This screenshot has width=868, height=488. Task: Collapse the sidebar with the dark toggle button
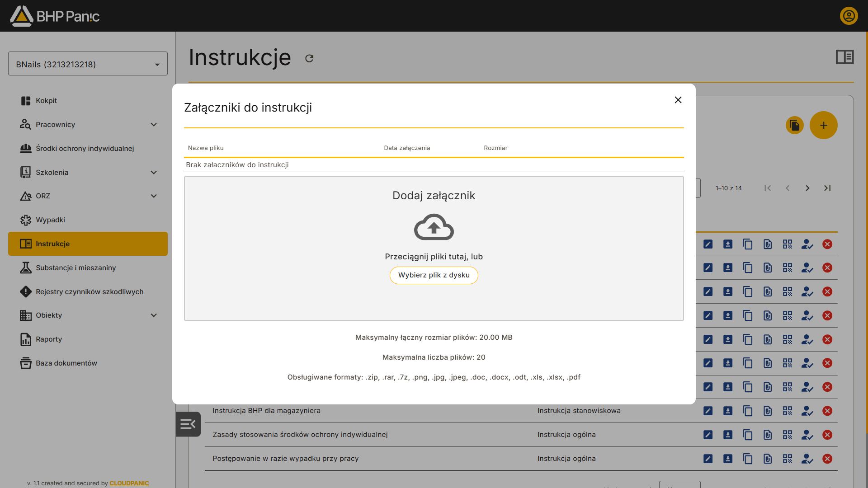pyautogui.click(x=188, y=424)
